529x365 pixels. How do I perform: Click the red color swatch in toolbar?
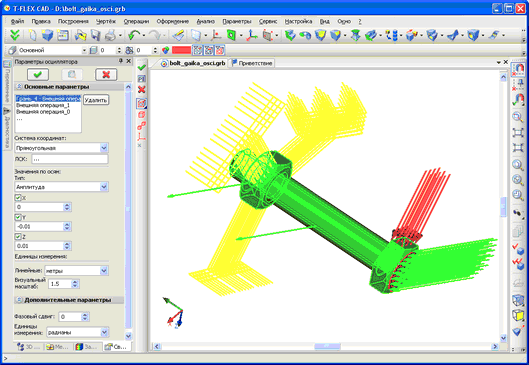tap(181, 50)
